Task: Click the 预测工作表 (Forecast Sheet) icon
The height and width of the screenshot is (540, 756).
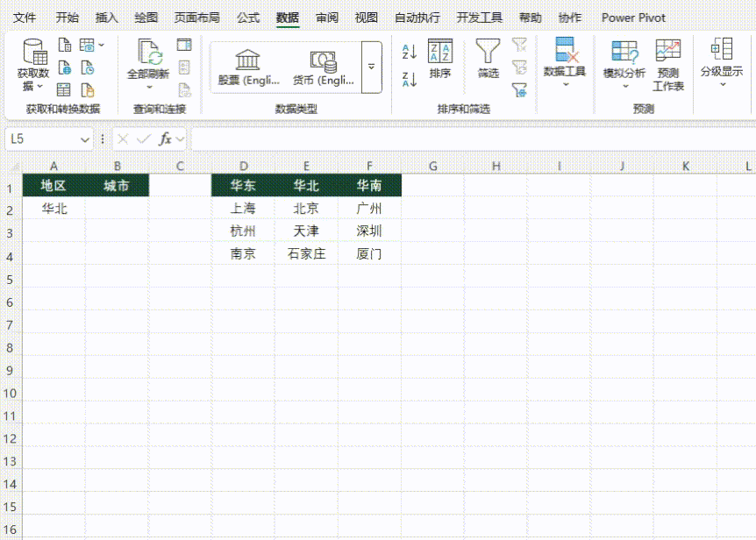Action: 668,51
